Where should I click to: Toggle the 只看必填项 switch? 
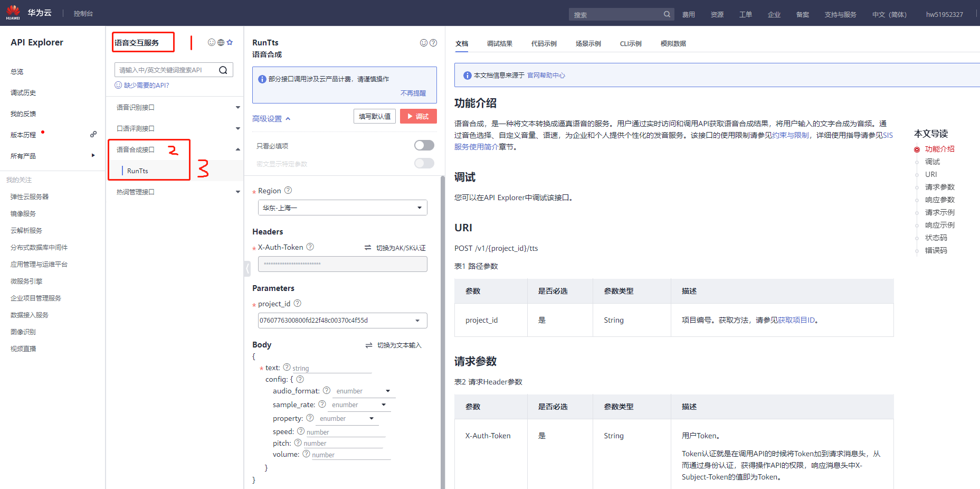pos(424,145)
